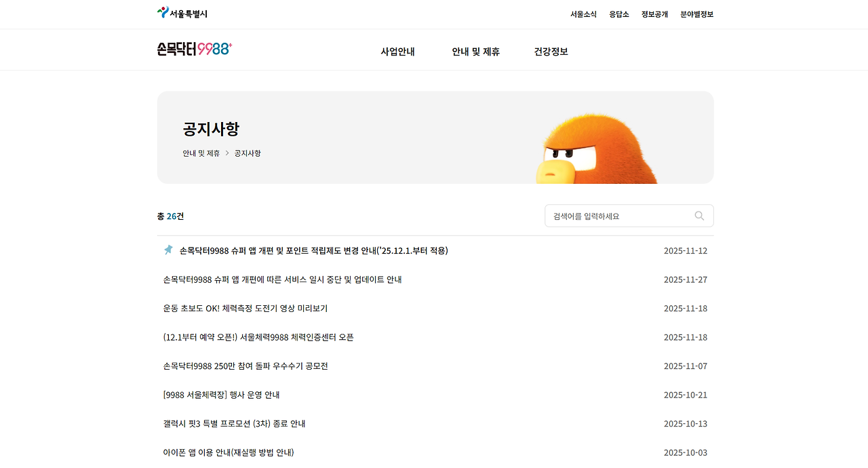The width and height of the screenshot is (868, 468).
Task: Open the 서울소식 link
Action: [583, 14]
